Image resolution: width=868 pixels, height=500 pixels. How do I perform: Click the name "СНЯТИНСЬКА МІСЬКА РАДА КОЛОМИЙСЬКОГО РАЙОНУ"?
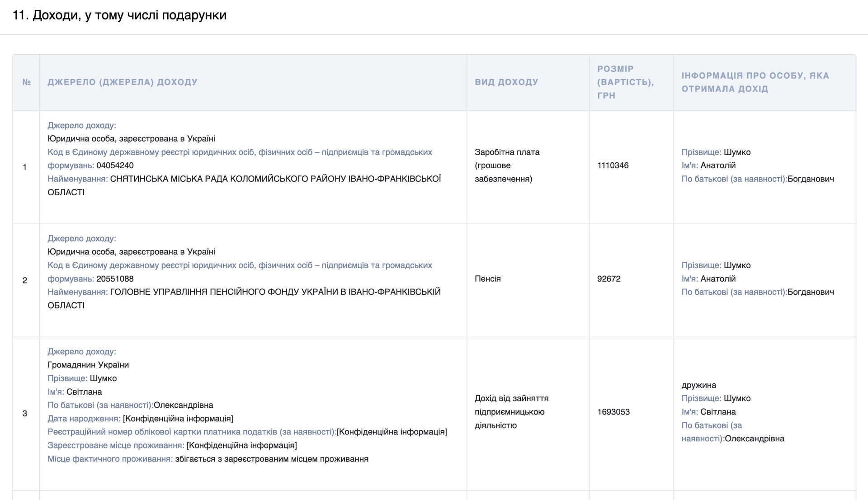point(228,179)
